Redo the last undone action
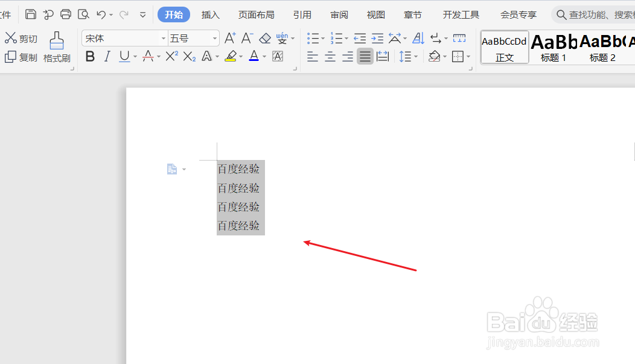The image size is (635, 364). click(x=124, y=14)
